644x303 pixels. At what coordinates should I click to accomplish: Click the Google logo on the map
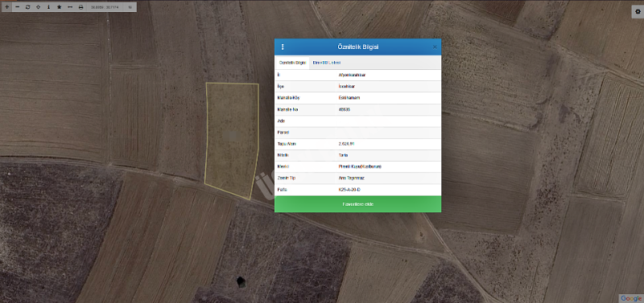click(631, 298)
